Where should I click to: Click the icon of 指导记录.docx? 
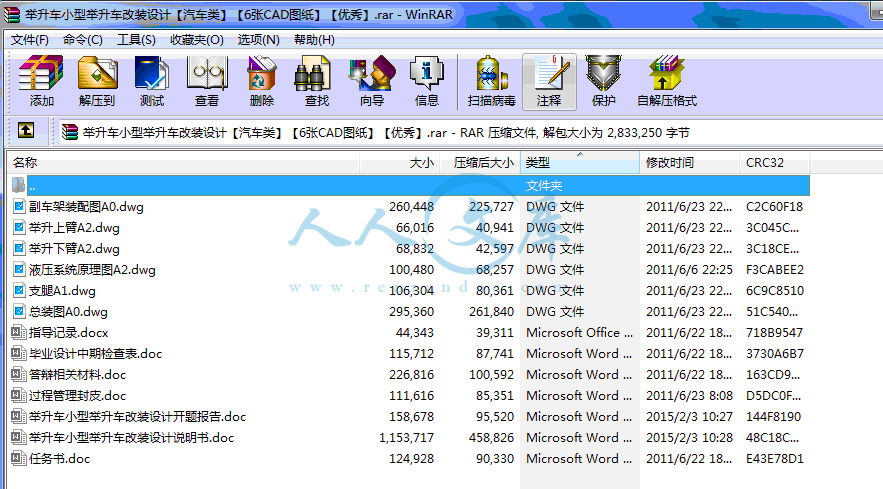(x=19, y=332)
